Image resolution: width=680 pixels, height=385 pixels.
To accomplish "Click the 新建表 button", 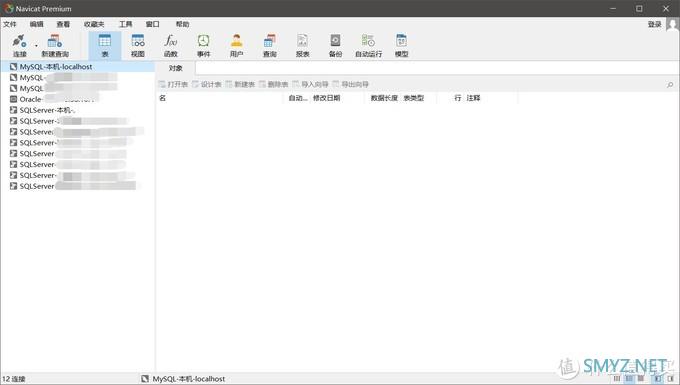I will [240, 84].
